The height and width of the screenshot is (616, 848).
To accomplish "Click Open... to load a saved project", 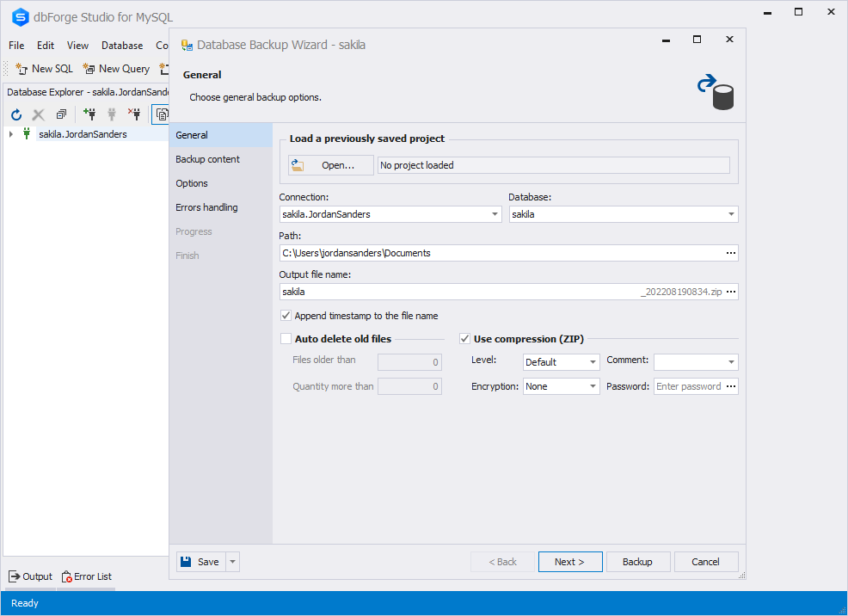I will tap(331, 165).
